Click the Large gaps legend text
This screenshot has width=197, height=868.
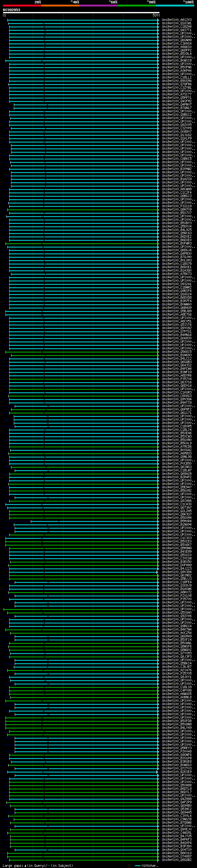[38, 865]
